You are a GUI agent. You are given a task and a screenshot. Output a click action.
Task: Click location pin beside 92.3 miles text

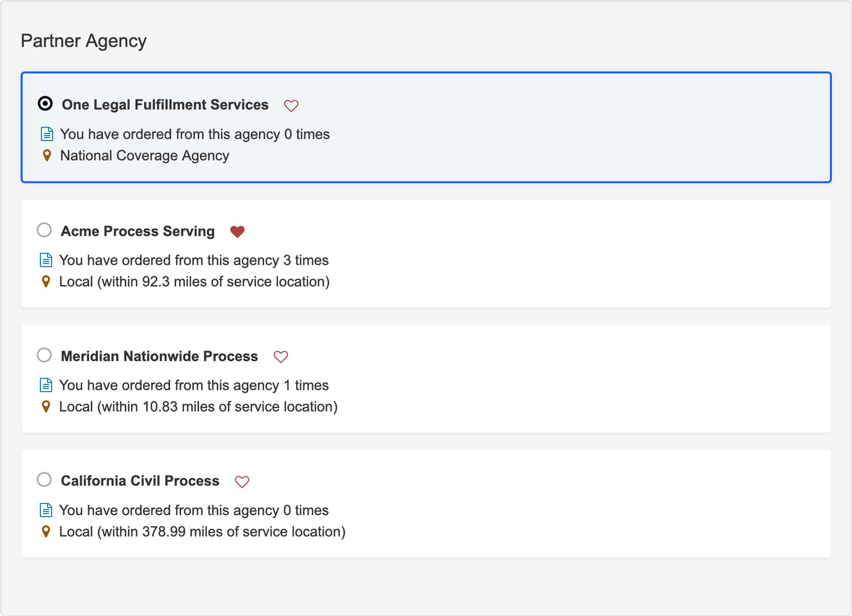pos(46,282)
